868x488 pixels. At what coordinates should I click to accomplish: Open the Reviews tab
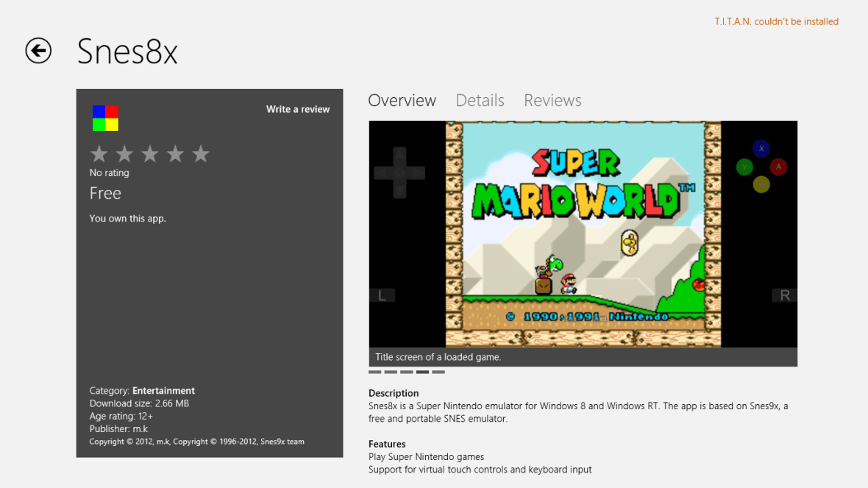coord(552,100)
